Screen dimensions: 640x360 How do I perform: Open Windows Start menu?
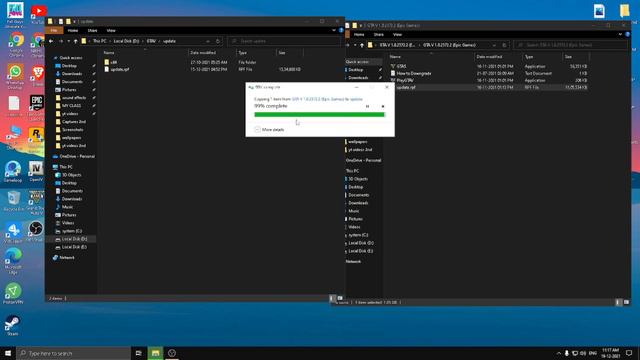point(8,353)
